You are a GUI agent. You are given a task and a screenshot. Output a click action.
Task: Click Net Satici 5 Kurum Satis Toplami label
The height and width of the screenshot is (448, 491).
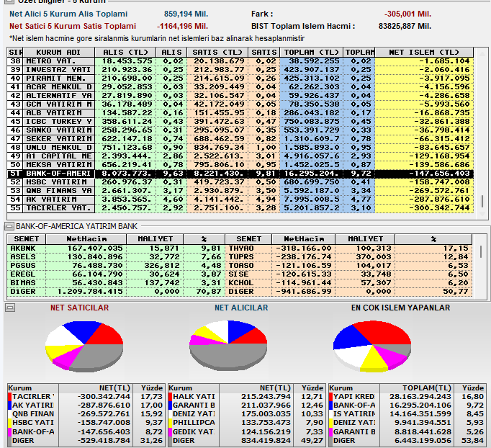click(x=73, y=27)
